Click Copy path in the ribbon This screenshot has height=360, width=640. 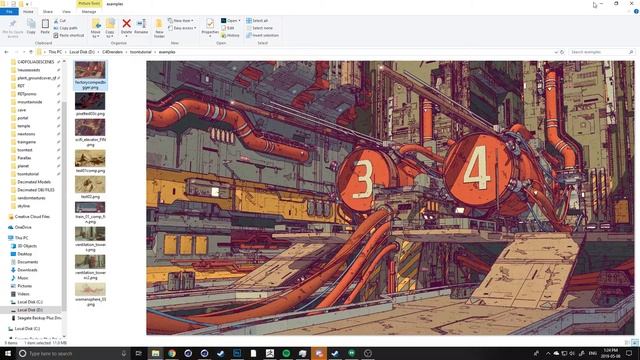65,28
